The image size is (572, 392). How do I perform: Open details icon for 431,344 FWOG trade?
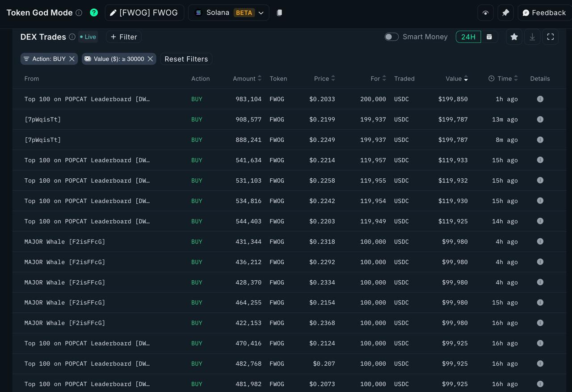540,241
